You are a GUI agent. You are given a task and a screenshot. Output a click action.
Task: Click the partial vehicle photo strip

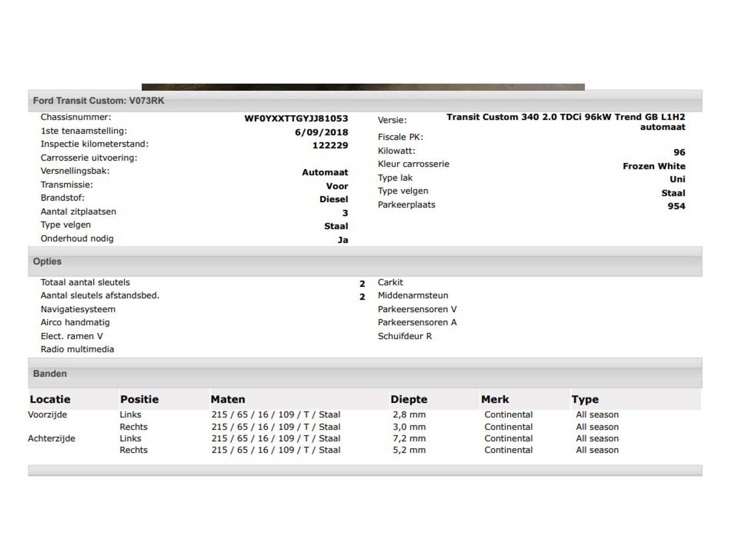tap(363, 87)
